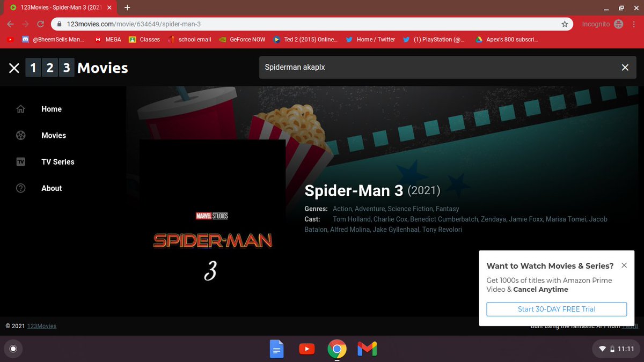Viewport: 644px width, 362px height.
Task: Click the TV Series screen icon
Action: click(21, 161)
